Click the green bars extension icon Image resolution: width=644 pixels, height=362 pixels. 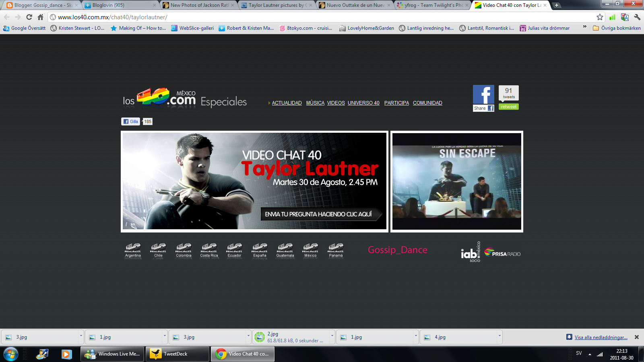click(x=612, y=17)
